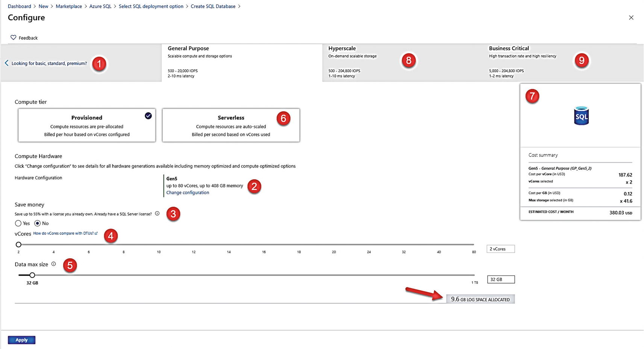The width and height of the screenshot is (644, 349).
Task: Click the Feedback link
Action: 28,38
